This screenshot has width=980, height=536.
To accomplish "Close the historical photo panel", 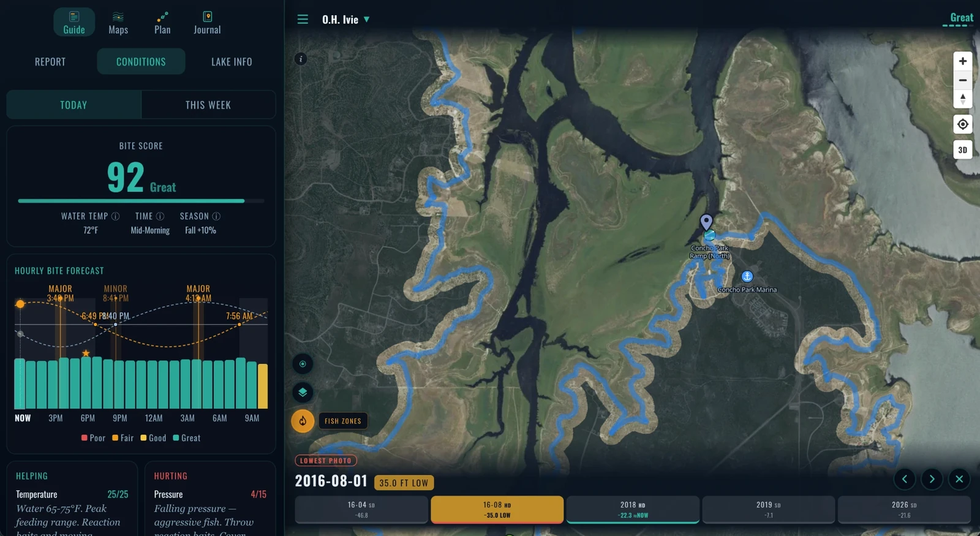I will click(x=960, y=479).
